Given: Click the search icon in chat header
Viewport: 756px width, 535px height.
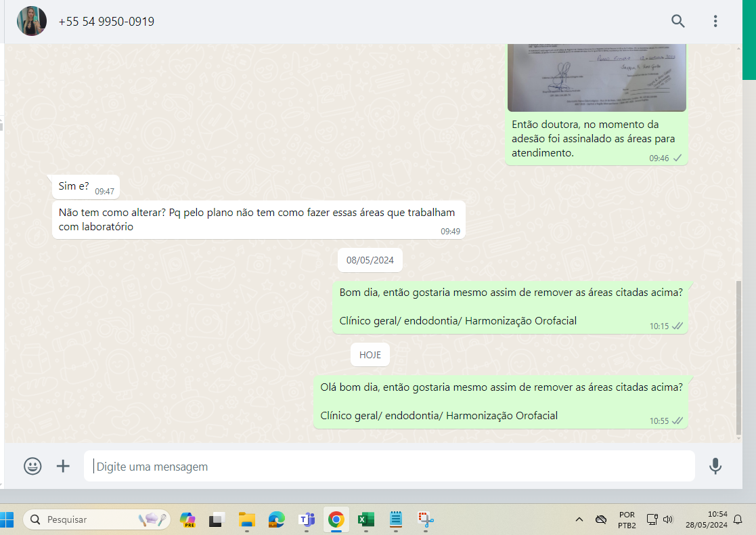Looking at the screenshot, I should 678,21.
